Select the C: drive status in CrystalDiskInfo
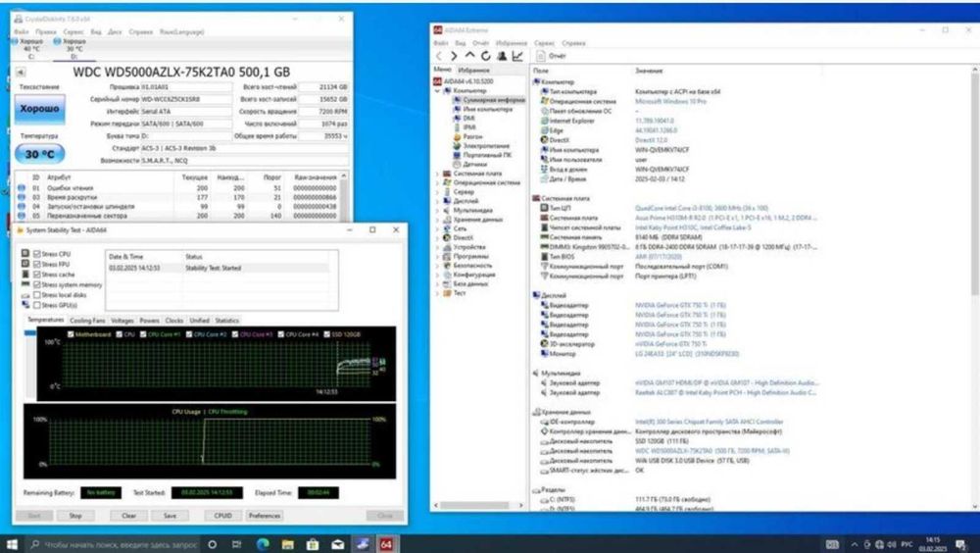Viewport: 980px width, 553px height. (28, 48)
